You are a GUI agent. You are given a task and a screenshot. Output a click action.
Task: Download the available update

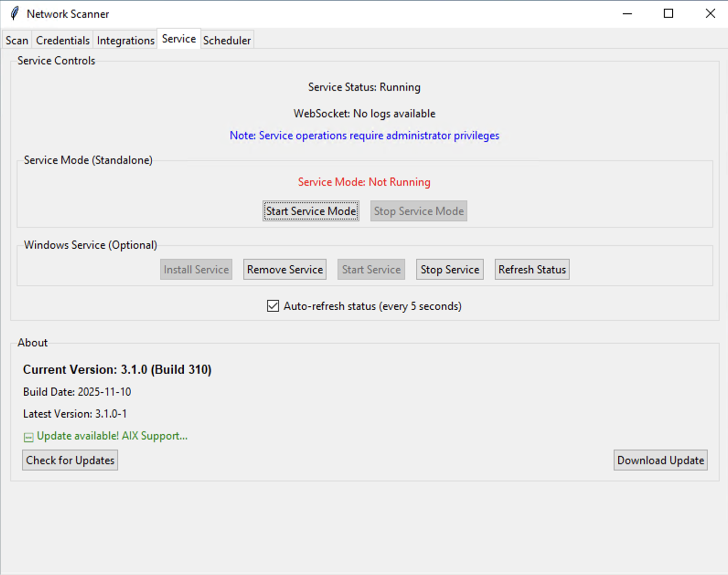[660, 460]
